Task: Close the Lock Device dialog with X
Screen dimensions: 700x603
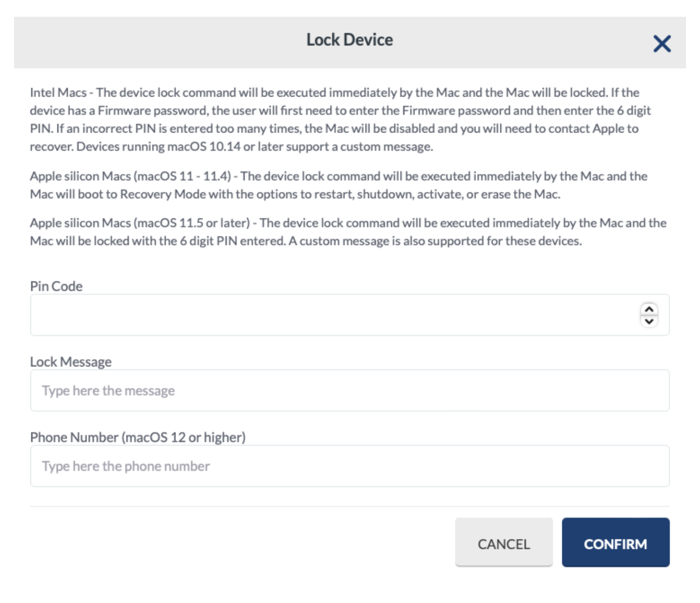Action: [x=662, y=44]
